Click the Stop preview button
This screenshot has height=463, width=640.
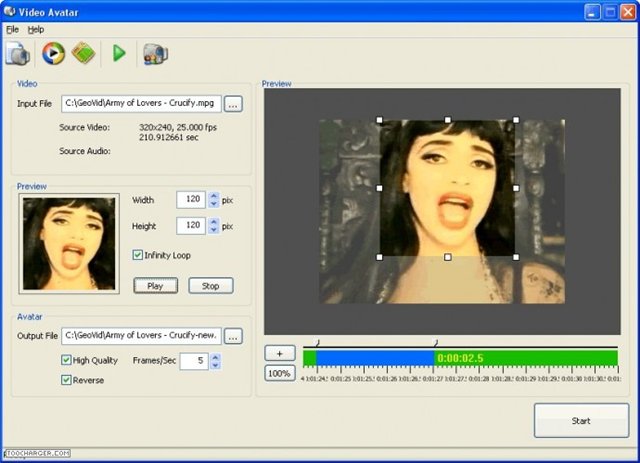coord(211,286)
